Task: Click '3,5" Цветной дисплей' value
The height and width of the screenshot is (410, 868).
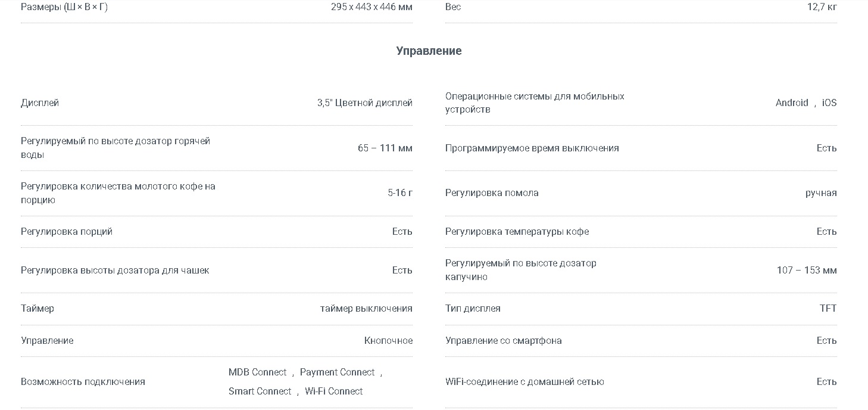Action: tap(364, 103)
